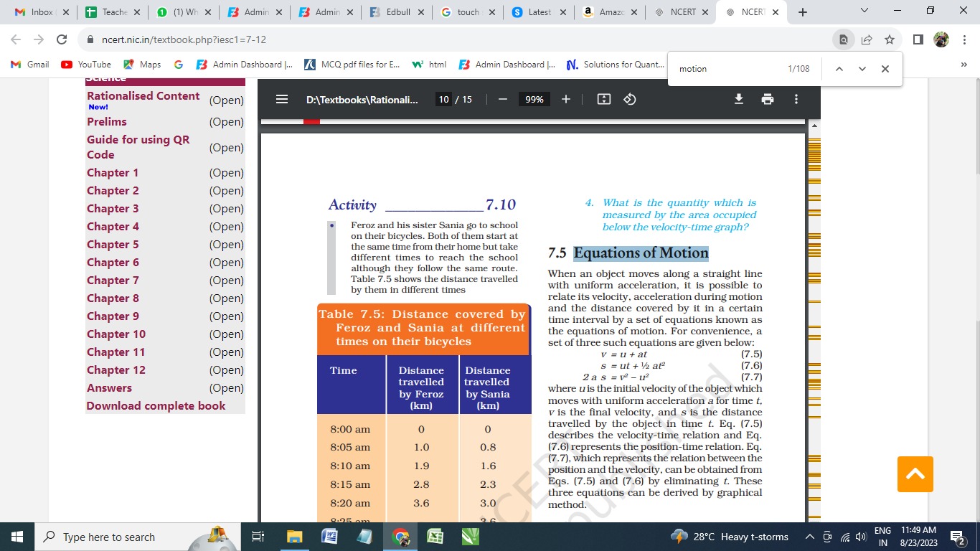Open Task View on the taskbar
Screen dimensions: 980x551
[258, 537]
